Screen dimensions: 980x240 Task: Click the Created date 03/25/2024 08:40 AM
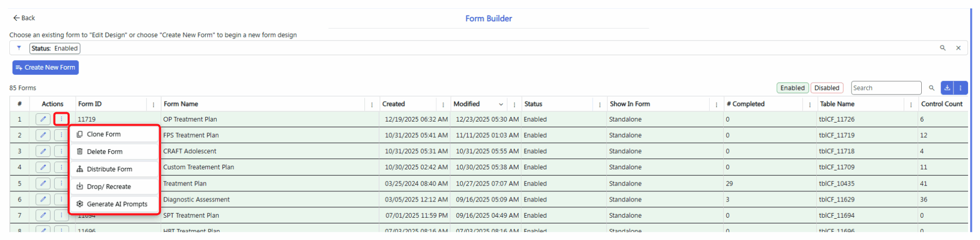(416, 183)
